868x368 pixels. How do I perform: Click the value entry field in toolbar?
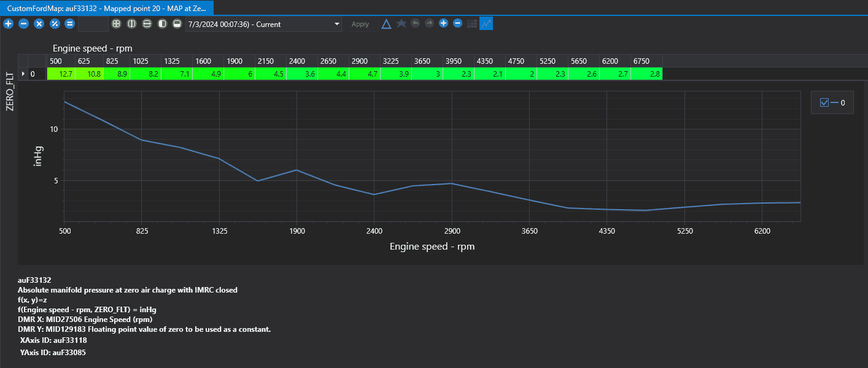[93, 24]
